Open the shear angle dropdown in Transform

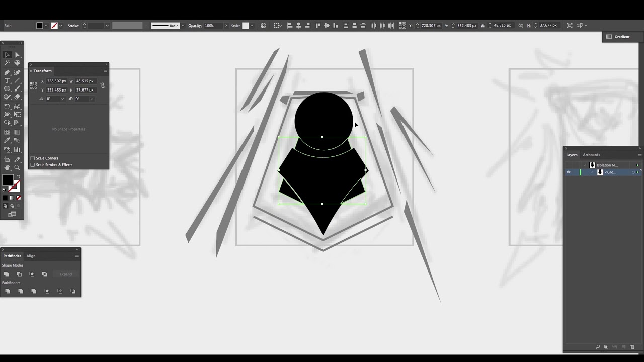point(92,99)
